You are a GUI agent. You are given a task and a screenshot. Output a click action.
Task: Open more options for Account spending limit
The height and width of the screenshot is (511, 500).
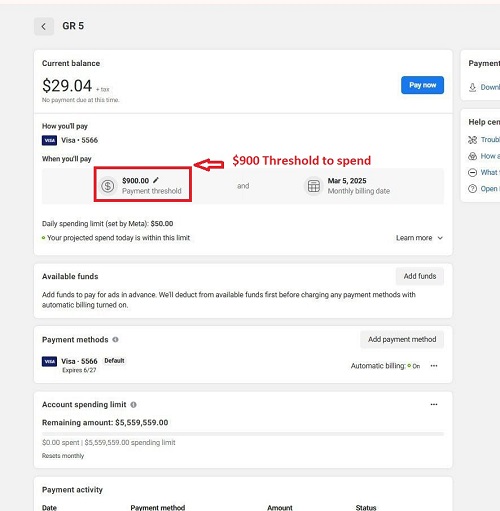click(434, 404)
